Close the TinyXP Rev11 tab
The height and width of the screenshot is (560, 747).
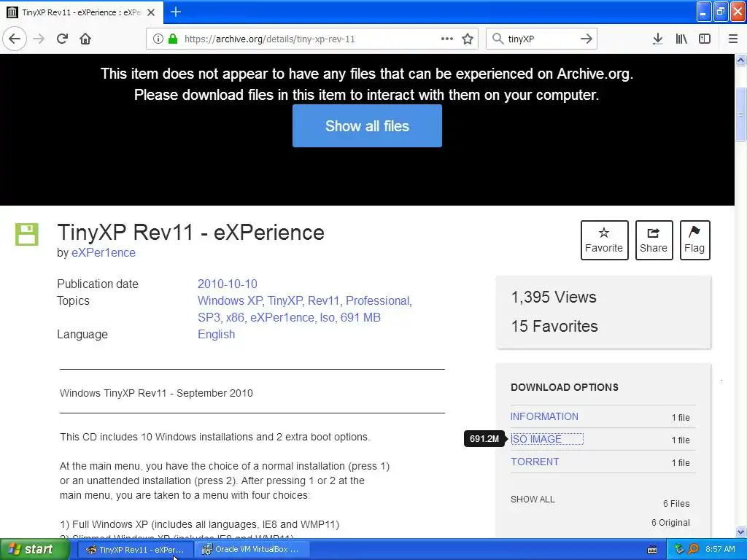tap(151, 12)
